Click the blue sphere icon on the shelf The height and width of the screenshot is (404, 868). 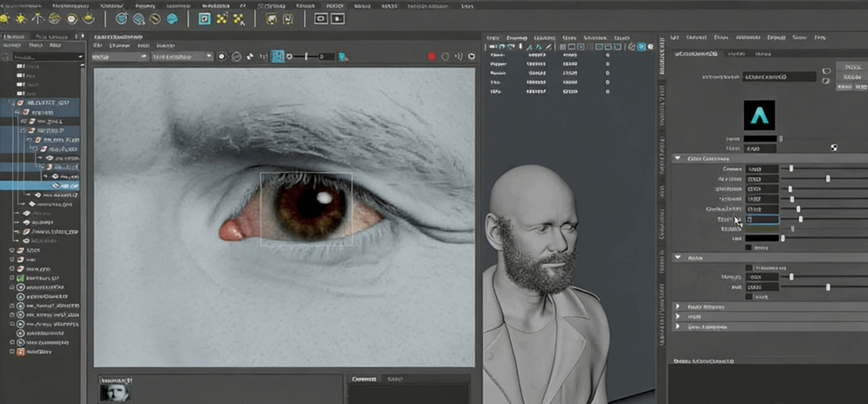172,18
